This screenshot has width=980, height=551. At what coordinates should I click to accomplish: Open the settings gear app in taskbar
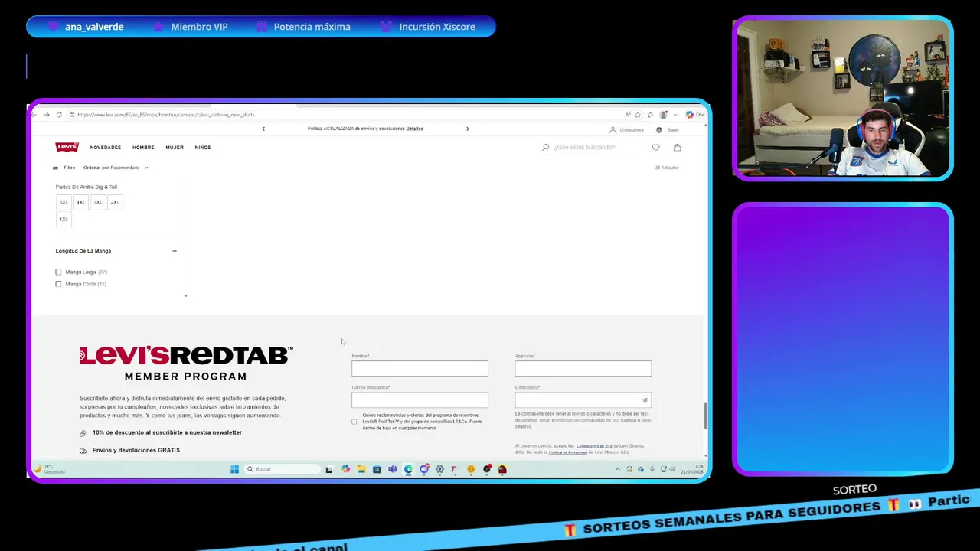[x=439, y=469]
